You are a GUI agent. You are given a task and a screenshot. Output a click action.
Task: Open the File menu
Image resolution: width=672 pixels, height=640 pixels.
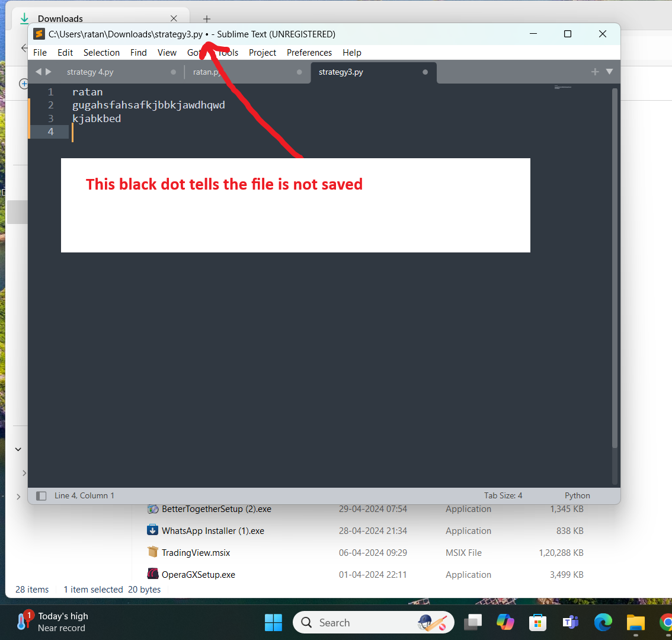coord(40,53)
